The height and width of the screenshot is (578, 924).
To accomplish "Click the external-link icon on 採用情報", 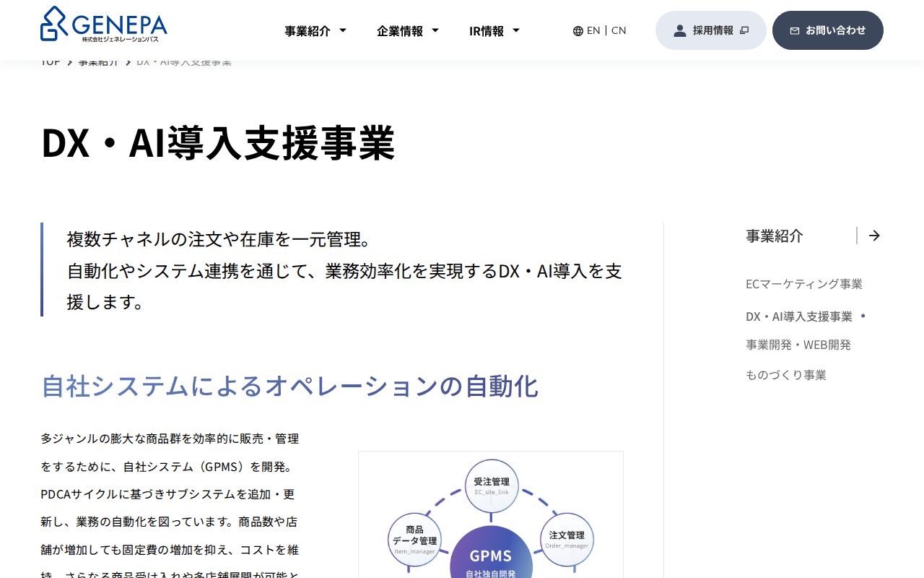I will pos(744,30).
